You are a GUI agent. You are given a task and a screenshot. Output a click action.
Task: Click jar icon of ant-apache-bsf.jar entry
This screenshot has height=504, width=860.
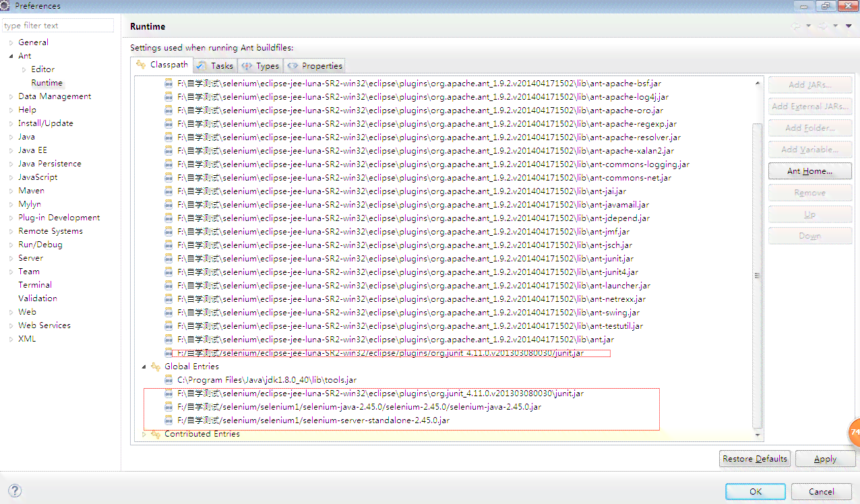[168, 84]
